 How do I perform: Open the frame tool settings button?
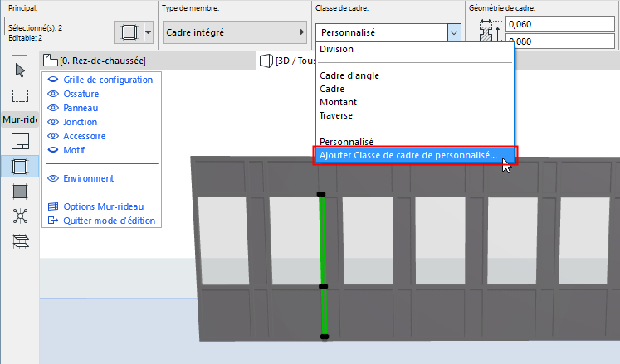[129, 32]
